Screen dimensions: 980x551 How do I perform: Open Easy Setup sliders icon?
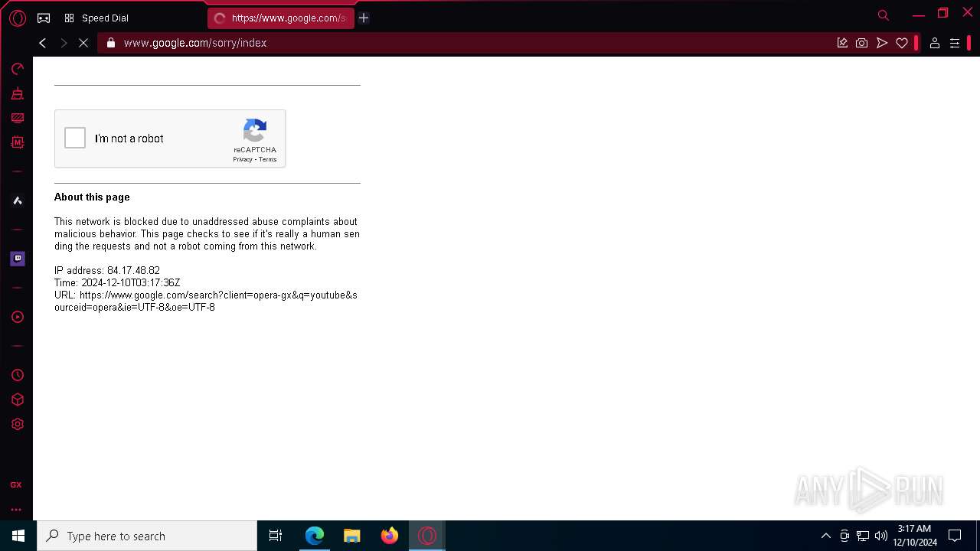955,43
